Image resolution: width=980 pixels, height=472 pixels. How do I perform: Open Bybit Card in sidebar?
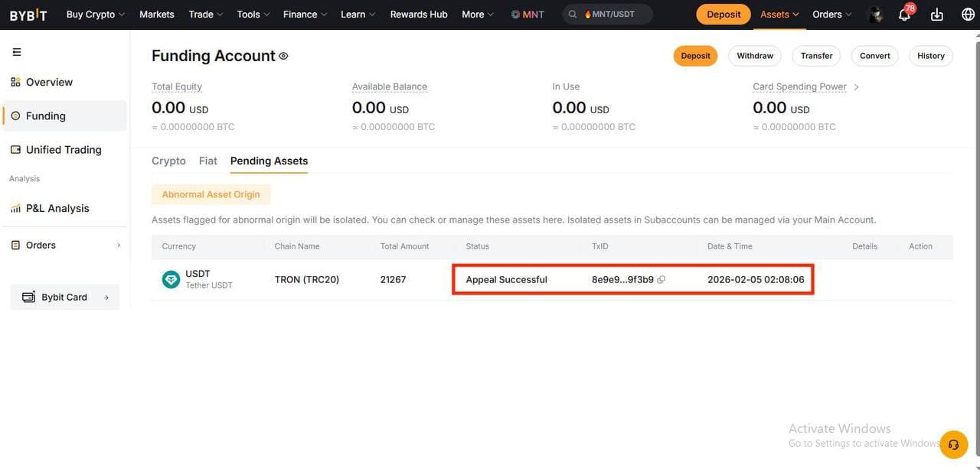coord(65,297)
